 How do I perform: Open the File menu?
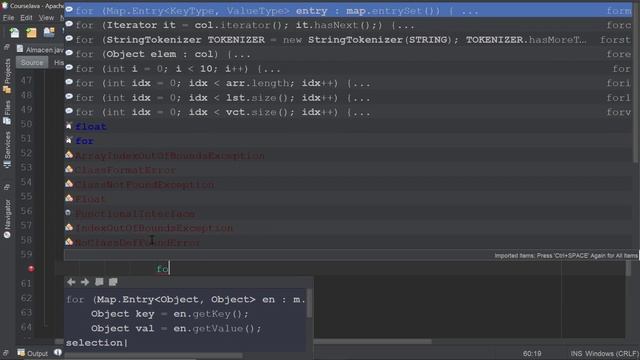pos(8,18)
